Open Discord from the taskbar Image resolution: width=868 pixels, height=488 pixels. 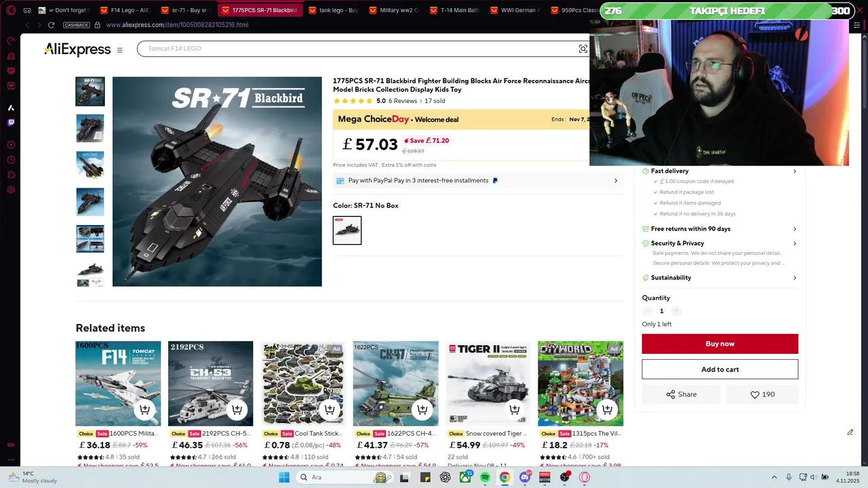tap(524, 478)
